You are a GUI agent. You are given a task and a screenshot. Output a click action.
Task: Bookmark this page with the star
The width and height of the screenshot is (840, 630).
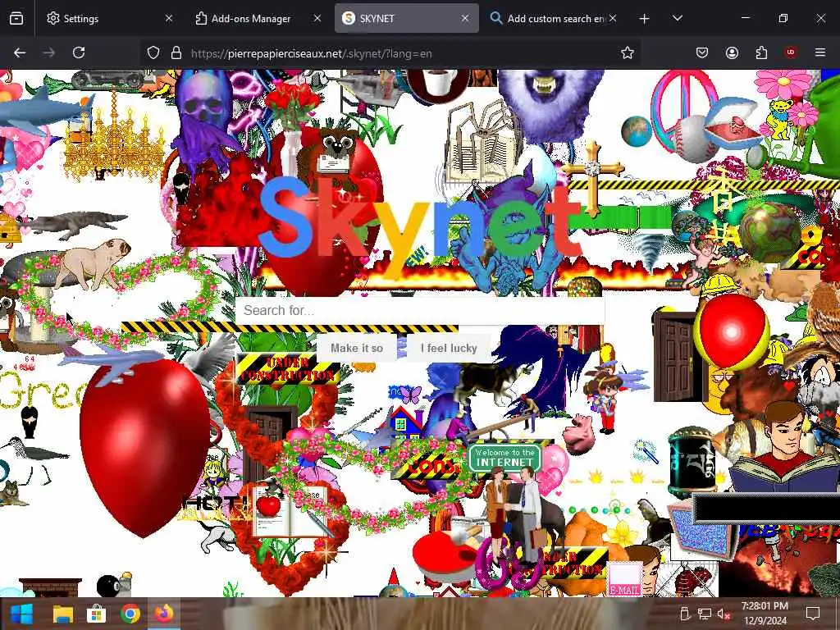tap(628, 52)
